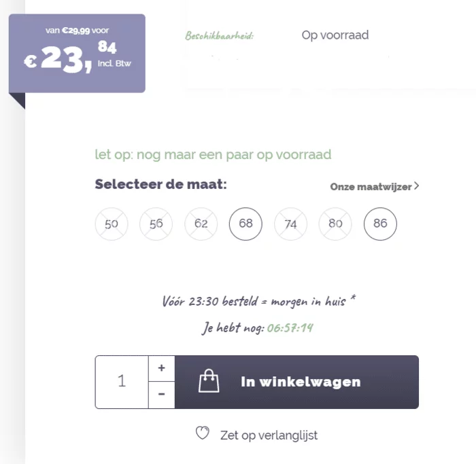Click the 'Op voorraad' availability text
This screenshot has height=464, width=476.
click(x=335, y=35)
